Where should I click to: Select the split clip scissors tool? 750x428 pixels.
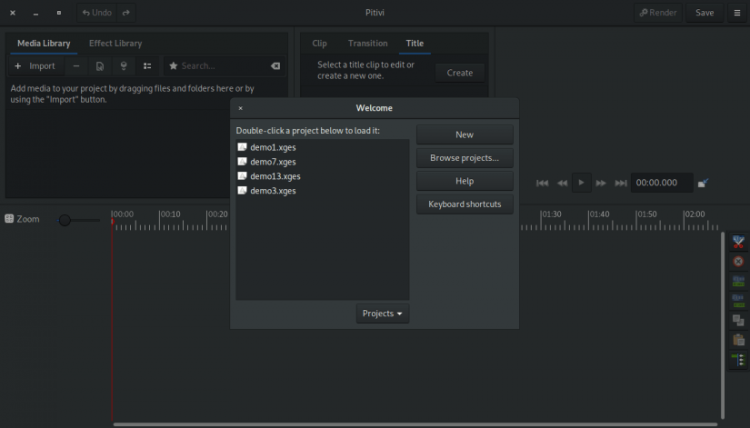pyautogui.click(x=738, y=242)
